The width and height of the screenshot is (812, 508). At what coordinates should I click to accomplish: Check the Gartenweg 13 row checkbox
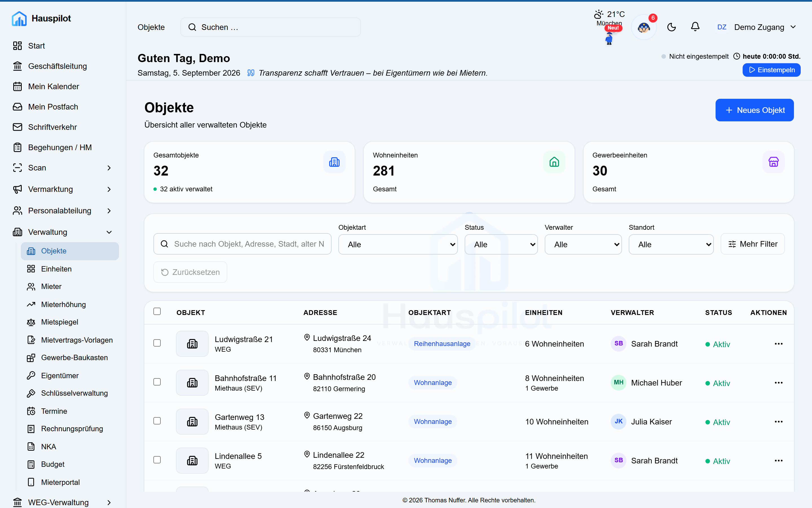pos(157,421)
